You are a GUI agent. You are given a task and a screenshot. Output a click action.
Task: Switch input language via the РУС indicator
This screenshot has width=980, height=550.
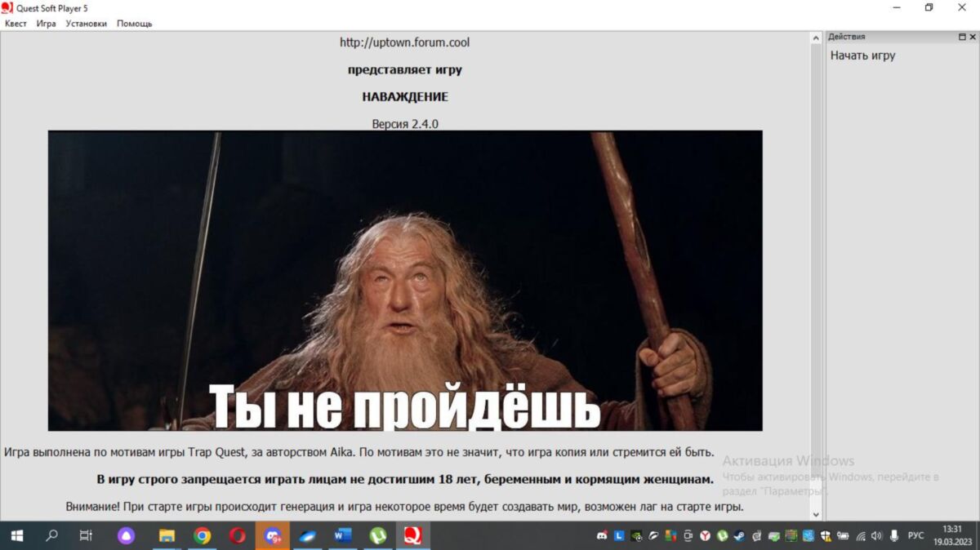pyautogui.click(x=915, y=536)
